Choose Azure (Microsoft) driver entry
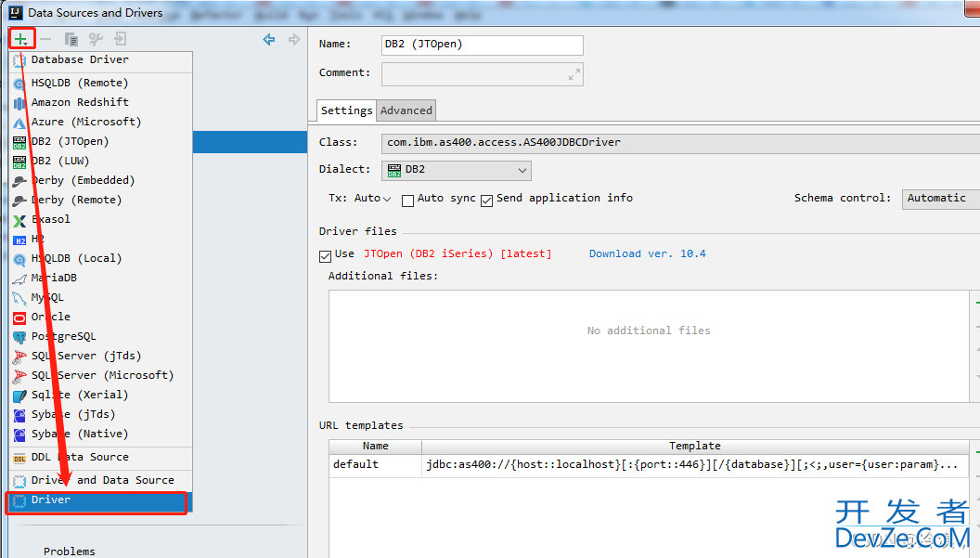Screen dimensions: 980x558 tap(101, 122)
